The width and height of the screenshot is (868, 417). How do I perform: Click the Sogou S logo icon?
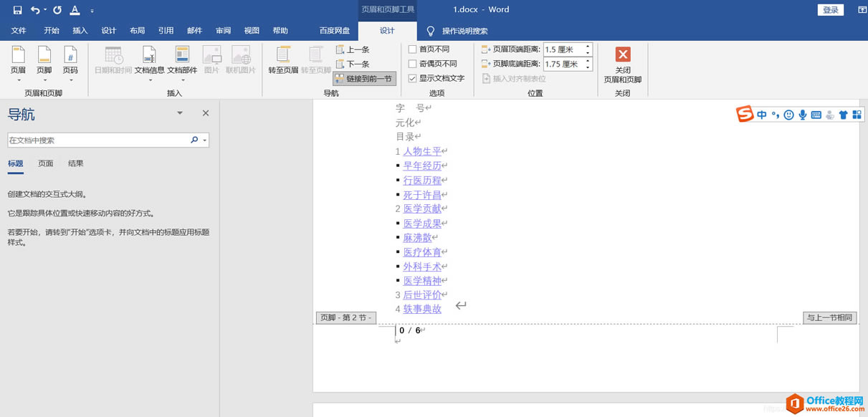click(x=745, y=115)
